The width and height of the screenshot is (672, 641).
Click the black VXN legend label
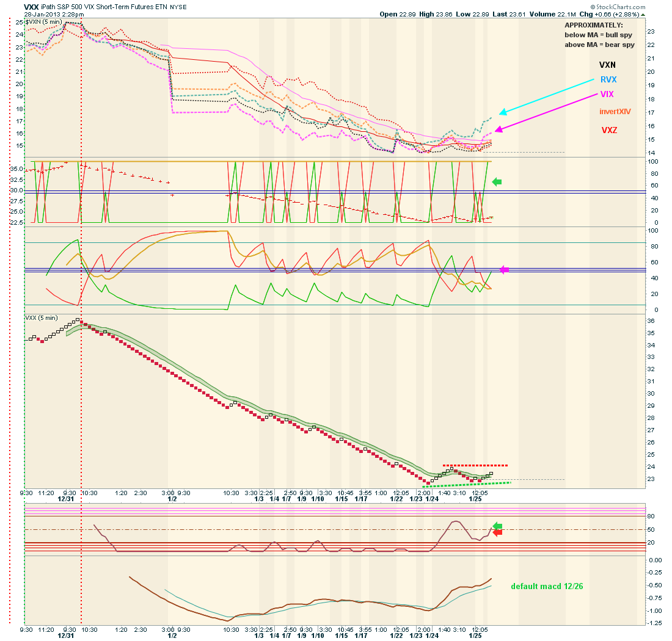point(607,65)
